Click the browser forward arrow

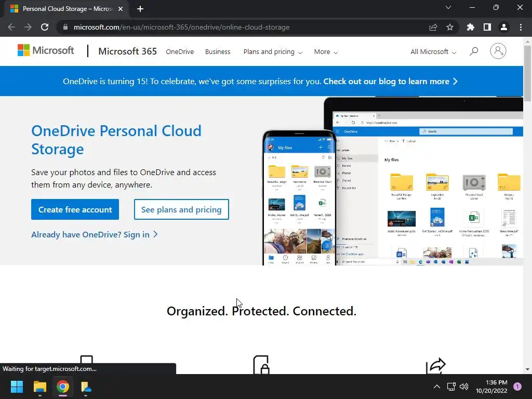pos(28,27)
